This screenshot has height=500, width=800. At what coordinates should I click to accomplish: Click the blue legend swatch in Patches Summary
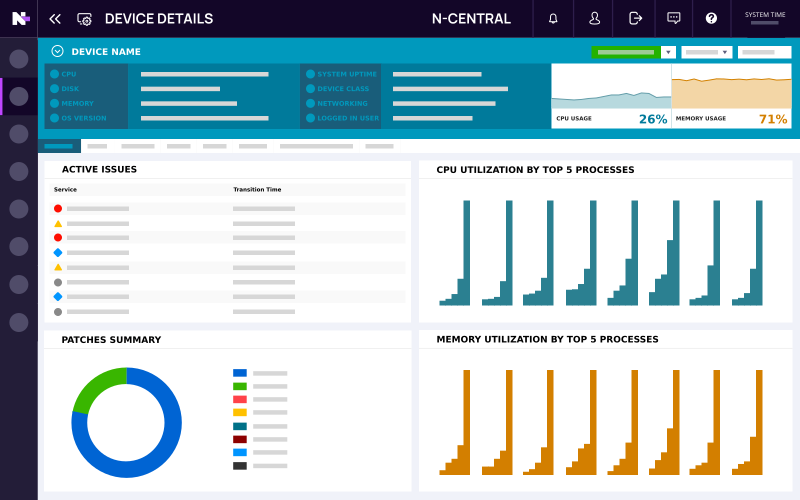pyautogui.click(x=240, y=373)
